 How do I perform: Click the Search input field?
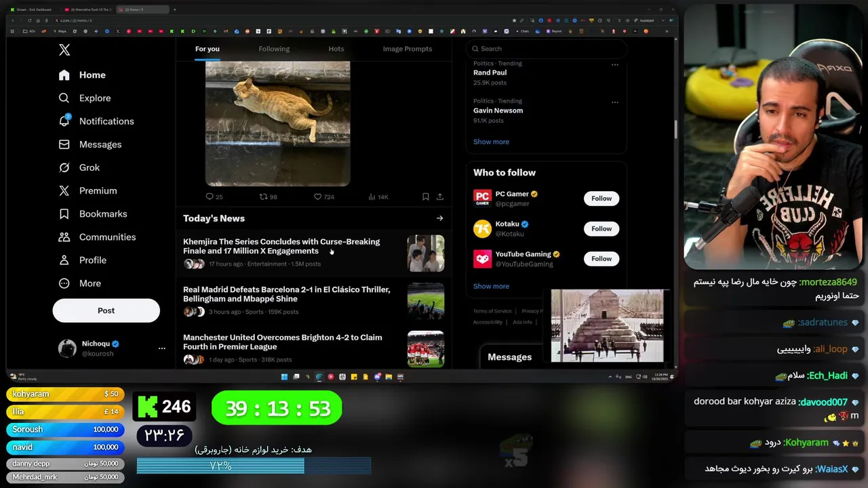546,49
